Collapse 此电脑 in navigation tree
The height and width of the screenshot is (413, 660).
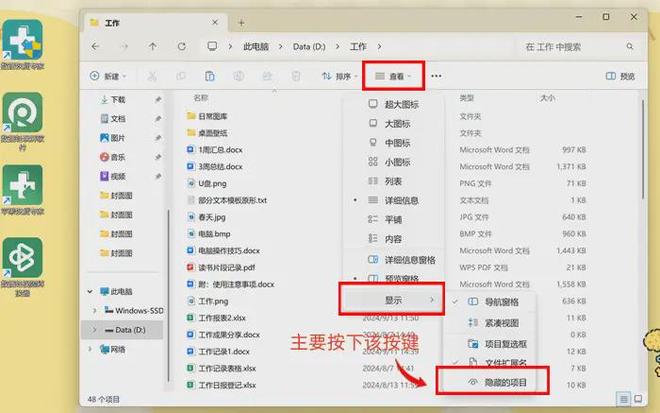click(90, 291)
